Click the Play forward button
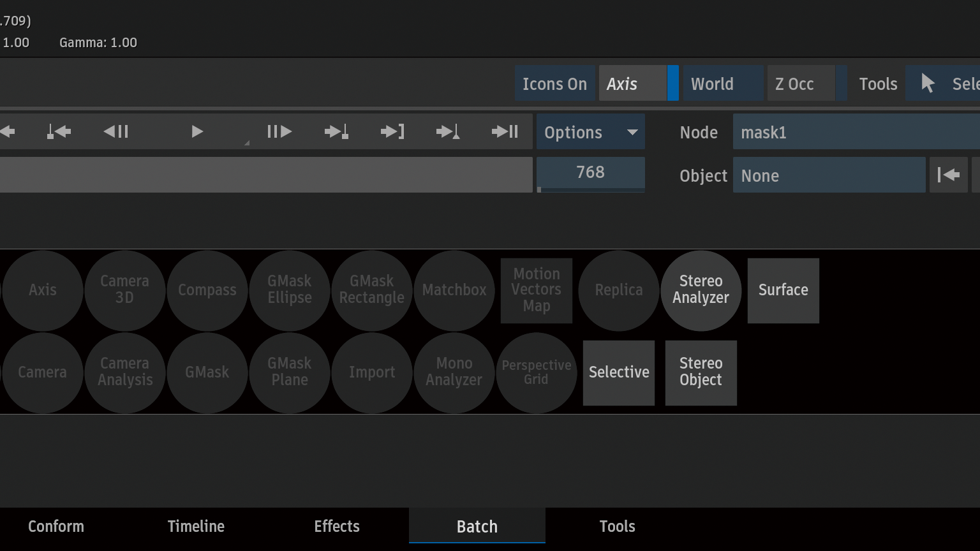The image size is (980, 551). 197,132
